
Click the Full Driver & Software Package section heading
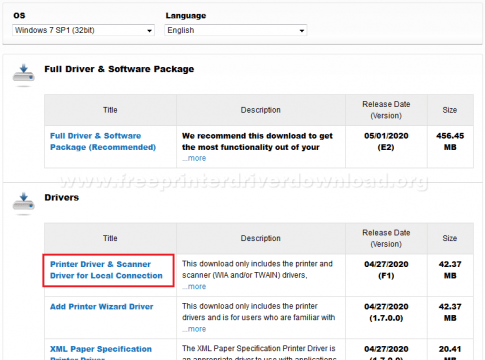point(119,69)
